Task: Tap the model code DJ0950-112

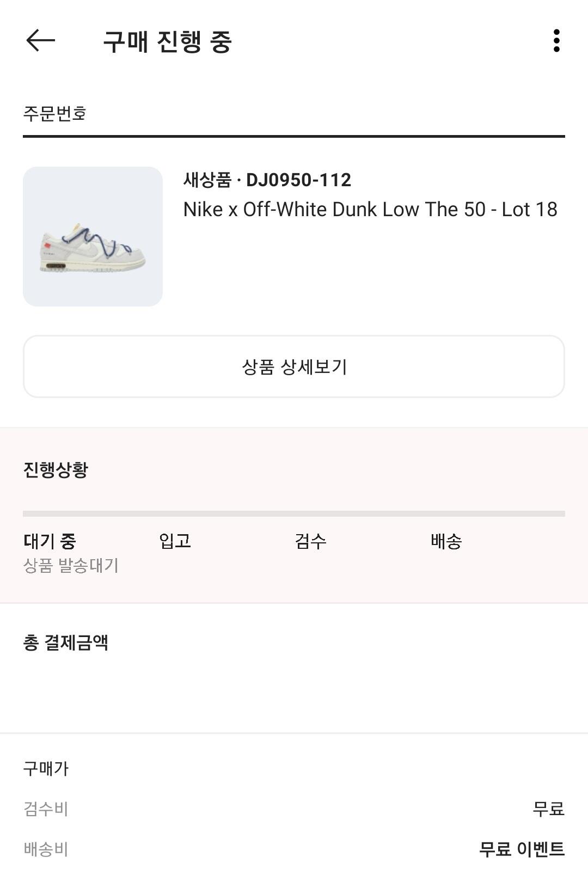Action: coord(298,180)
